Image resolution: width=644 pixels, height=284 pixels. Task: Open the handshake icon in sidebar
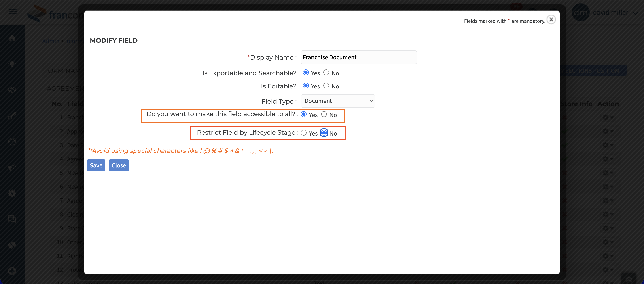[12, 90]
